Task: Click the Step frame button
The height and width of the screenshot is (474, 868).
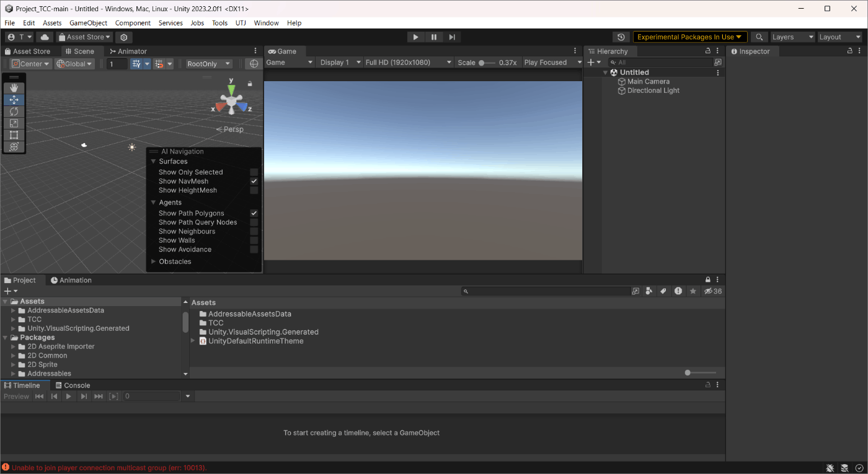Action: [x=452, y=37]
